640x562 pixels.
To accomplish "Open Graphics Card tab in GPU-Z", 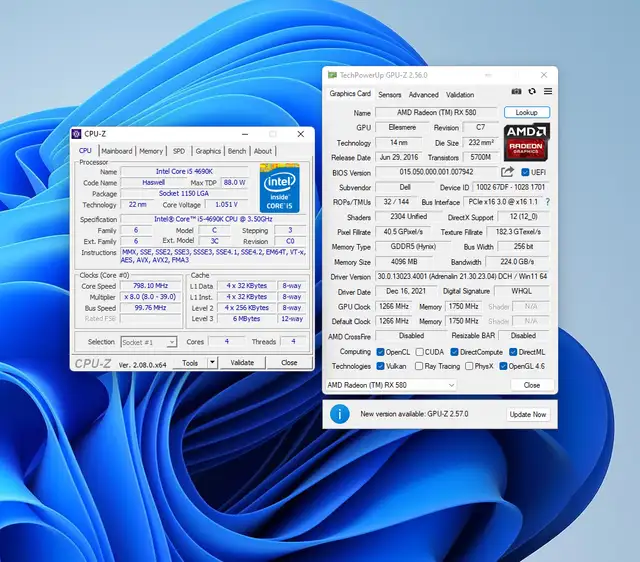I will 350,93.
